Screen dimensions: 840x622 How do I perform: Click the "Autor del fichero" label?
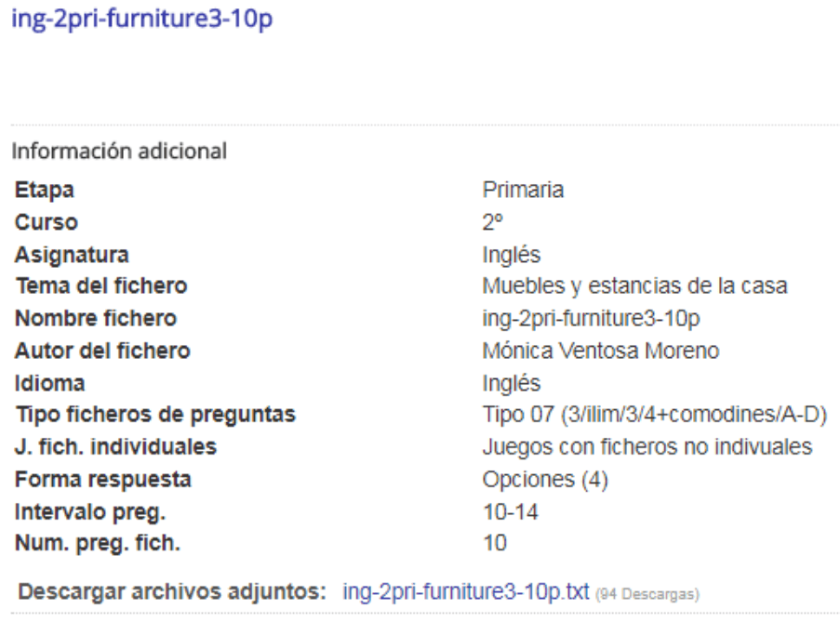click(x=102, y=351)
